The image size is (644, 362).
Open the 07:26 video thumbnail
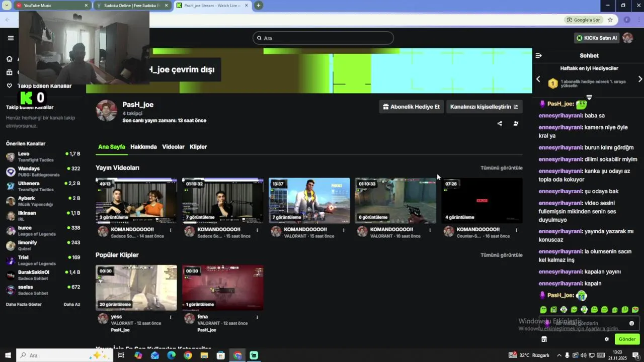[x=482, y=201]
